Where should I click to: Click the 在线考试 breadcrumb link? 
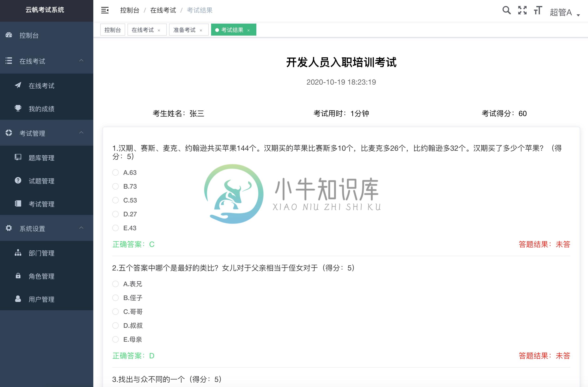[x=163, y=10]
